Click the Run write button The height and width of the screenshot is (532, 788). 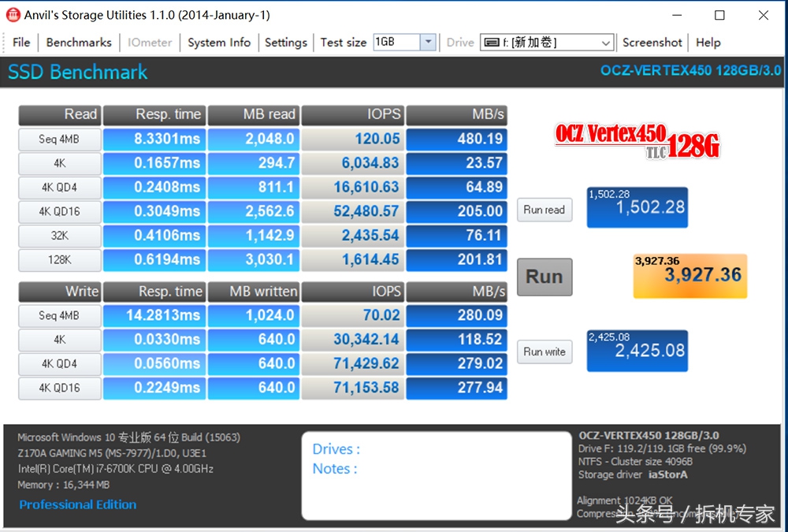click(544, 352)
